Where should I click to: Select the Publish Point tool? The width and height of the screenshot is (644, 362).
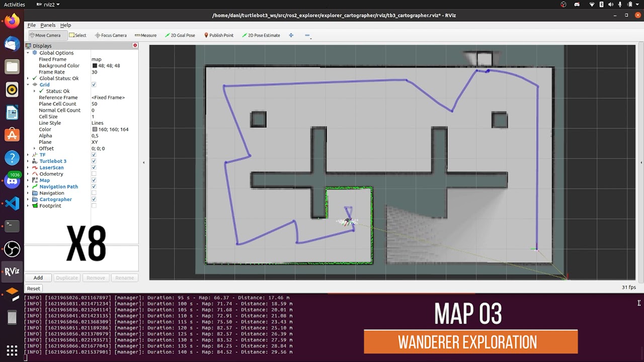coord(218,35)
